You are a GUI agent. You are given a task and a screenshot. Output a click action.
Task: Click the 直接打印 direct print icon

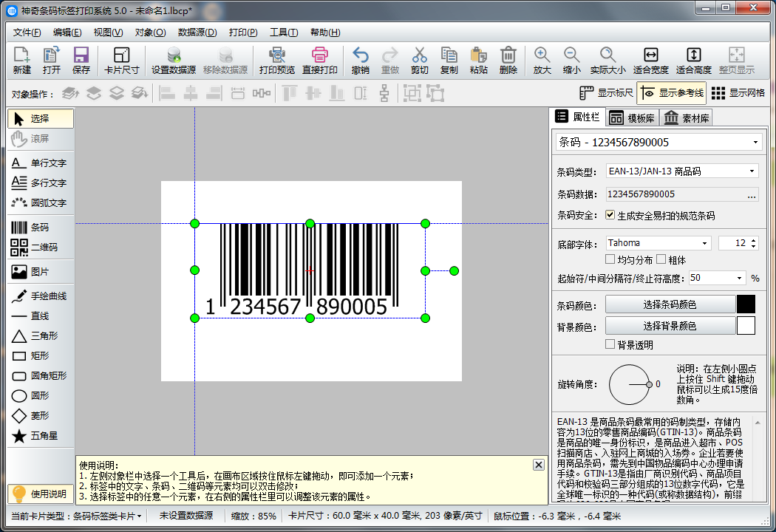(319, 61)
